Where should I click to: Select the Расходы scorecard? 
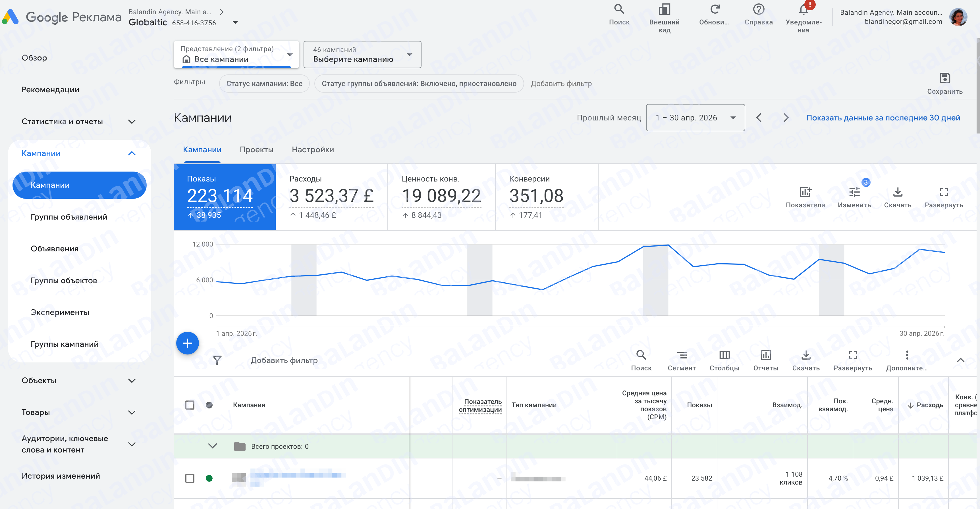click(x=331, y=197)
